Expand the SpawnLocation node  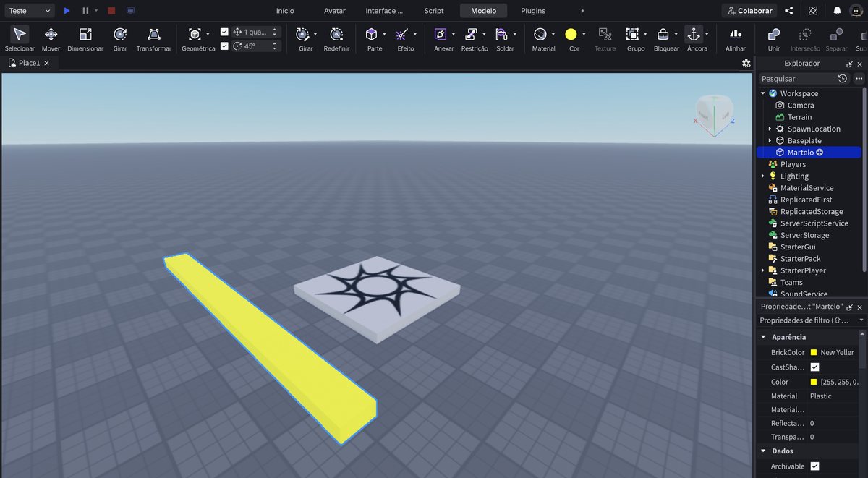click(x=770, y=129)
